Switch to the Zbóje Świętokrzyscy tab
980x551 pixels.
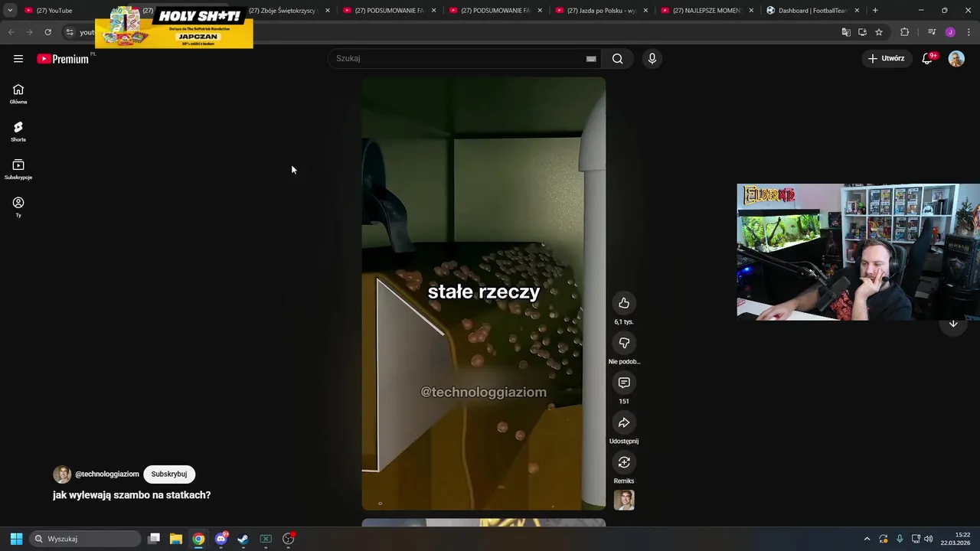(x=284, y=11)
